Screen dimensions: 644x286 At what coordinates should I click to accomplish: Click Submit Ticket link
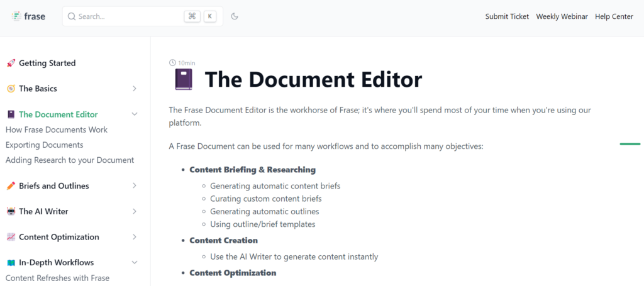(x=507, y=16)
